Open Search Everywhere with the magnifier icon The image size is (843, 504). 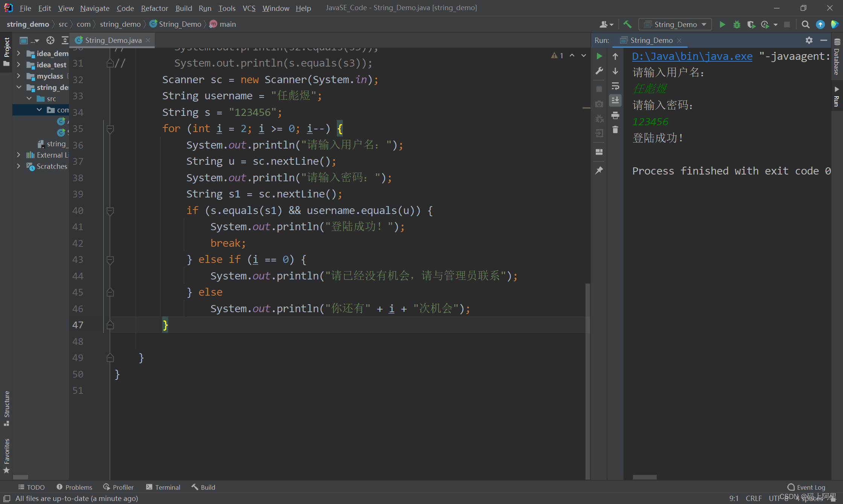tap(805, 24)
